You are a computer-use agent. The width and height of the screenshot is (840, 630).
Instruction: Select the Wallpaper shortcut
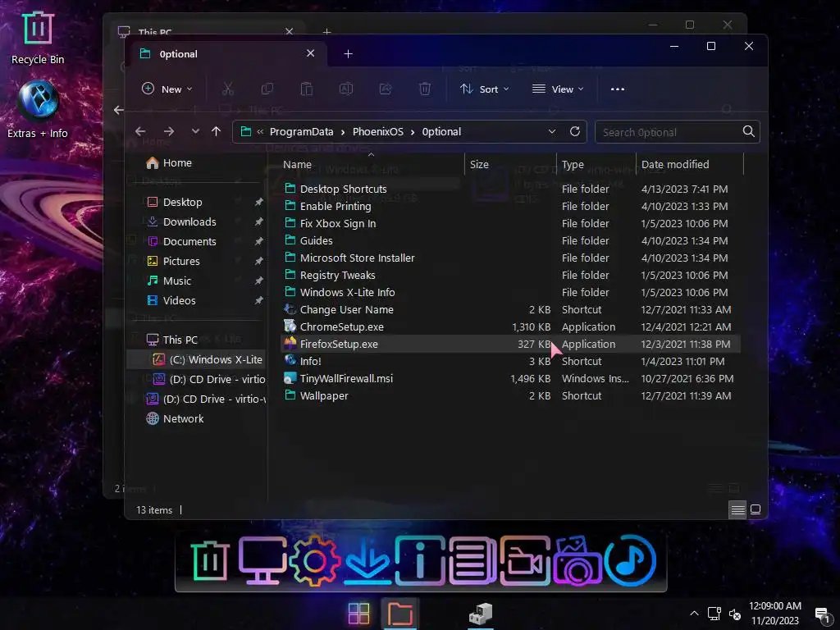(x=510, y=395)
